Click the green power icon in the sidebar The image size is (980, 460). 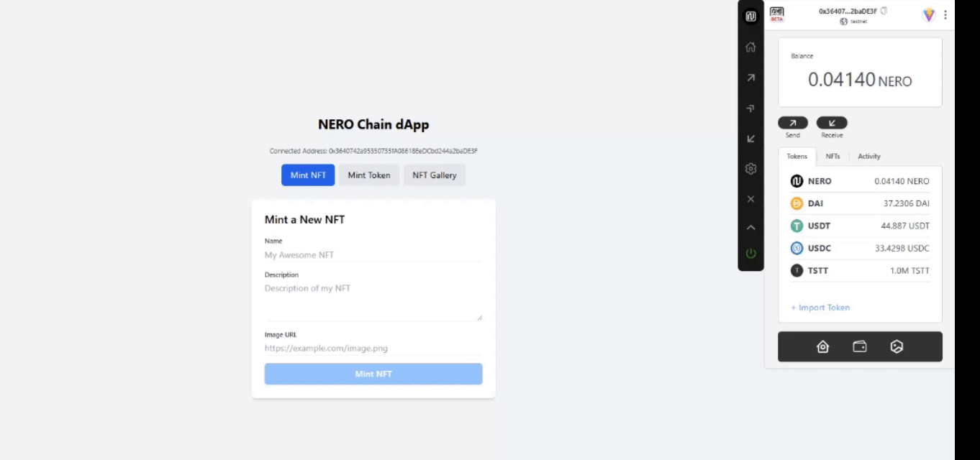tap(750, 253)
